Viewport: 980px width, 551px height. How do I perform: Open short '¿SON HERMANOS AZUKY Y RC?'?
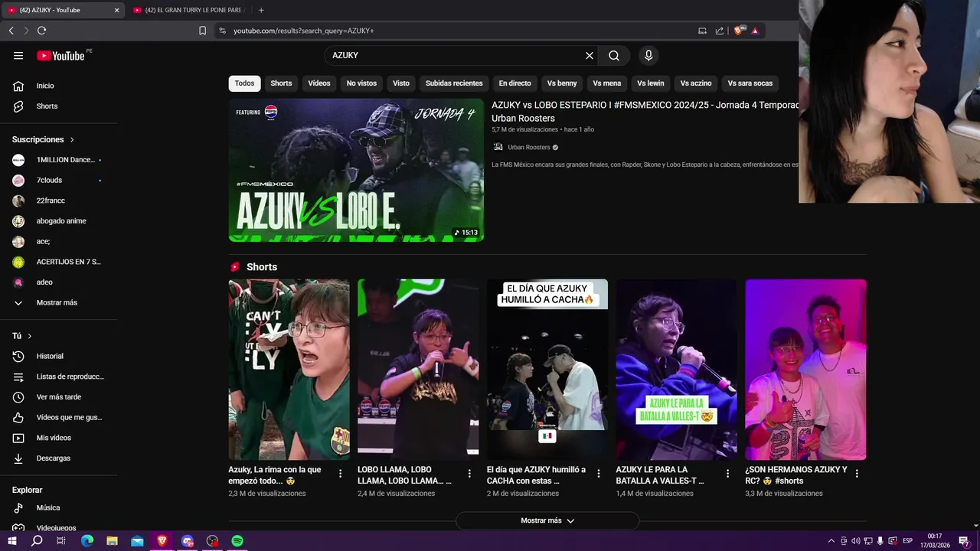click(x=805, y=370)
